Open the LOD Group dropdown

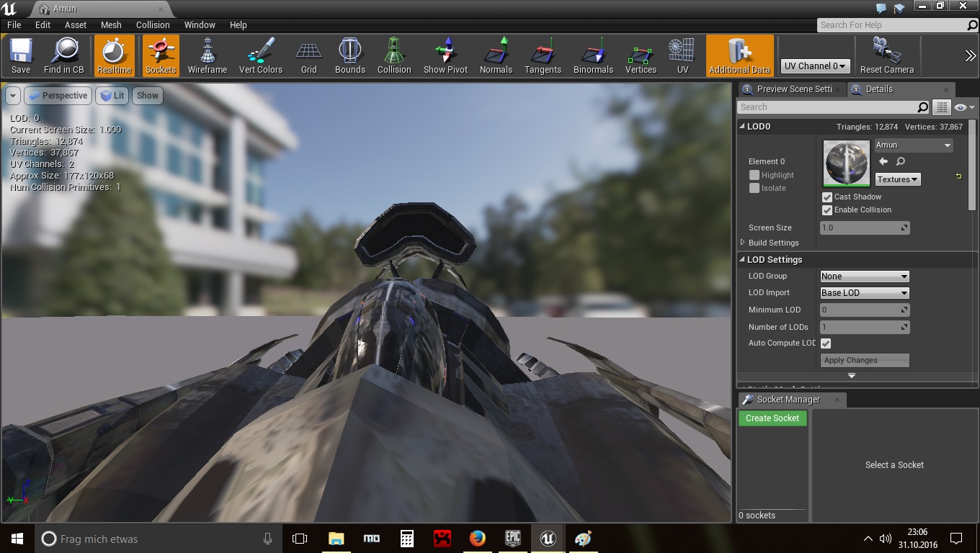coord(864,276)
